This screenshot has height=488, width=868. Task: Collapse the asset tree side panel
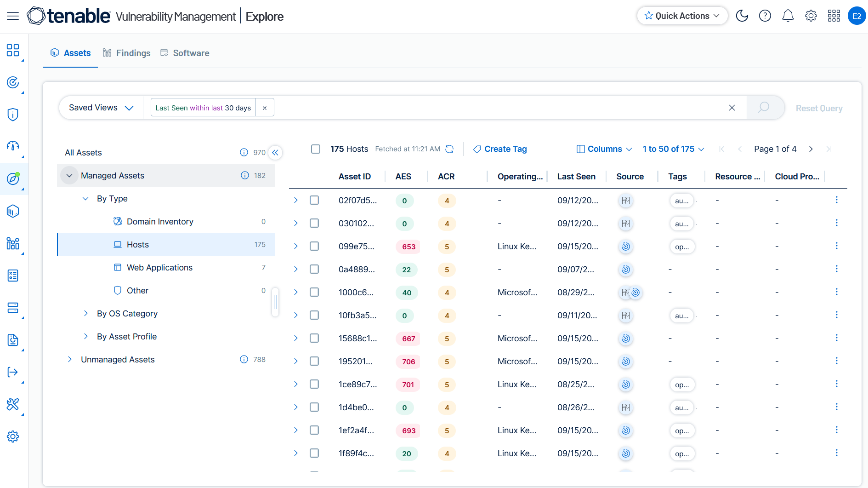(275, 153)
